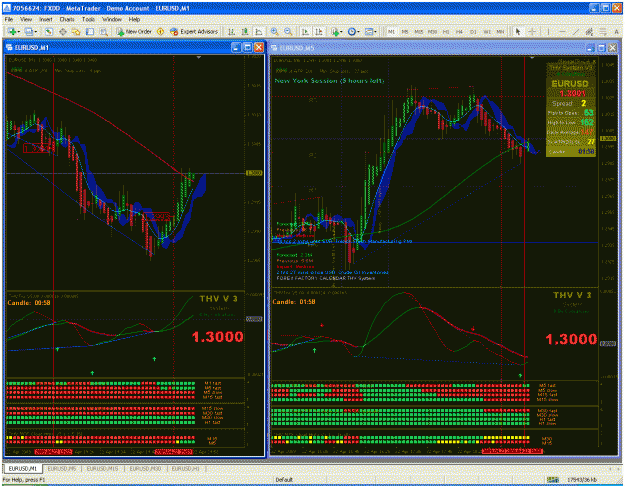
Task: Open the Window menu
Action: (112, 19)
